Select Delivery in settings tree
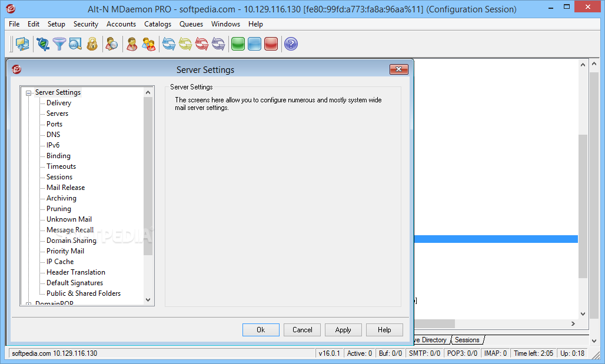Screen dimensions: 605x364 [59, 103]
